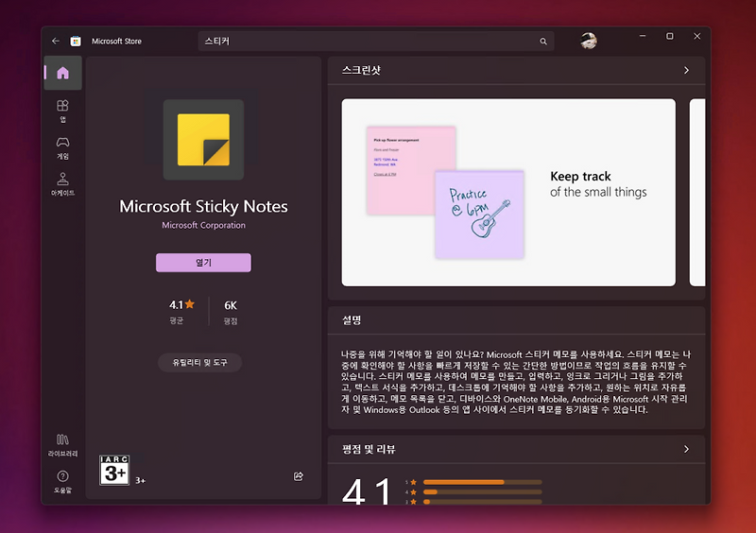
Task: Click the 평점 및 리뷰 header text
Action: 369,449
